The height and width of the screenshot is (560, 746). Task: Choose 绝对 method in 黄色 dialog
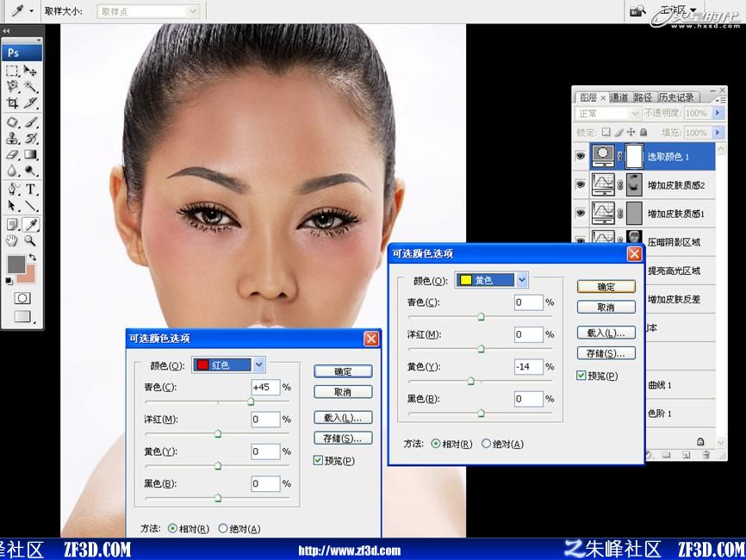486,444
